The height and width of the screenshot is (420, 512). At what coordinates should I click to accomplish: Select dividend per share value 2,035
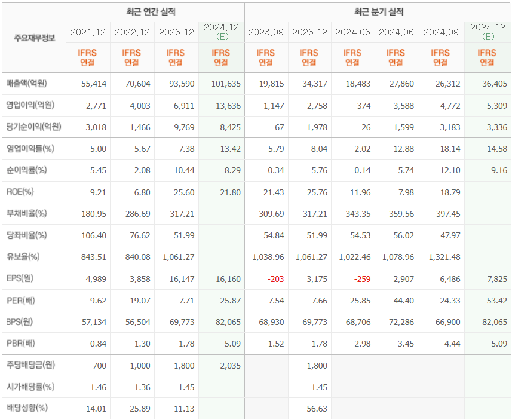pyautogui.click(x=230, y=366)
